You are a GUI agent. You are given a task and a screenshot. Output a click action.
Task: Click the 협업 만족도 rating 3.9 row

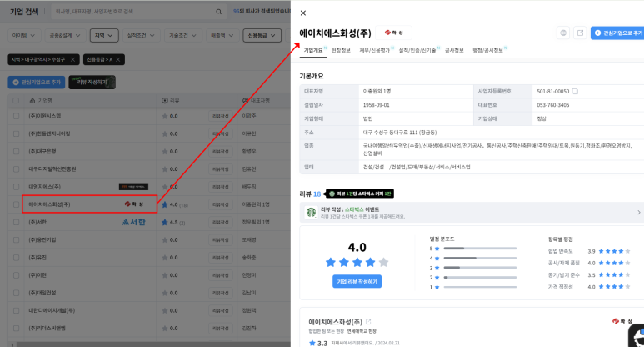588,251
